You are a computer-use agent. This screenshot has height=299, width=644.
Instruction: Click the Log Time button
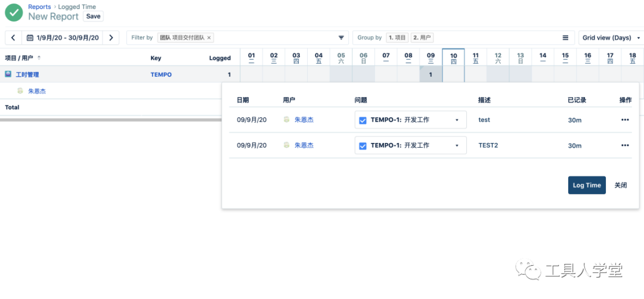587,185
